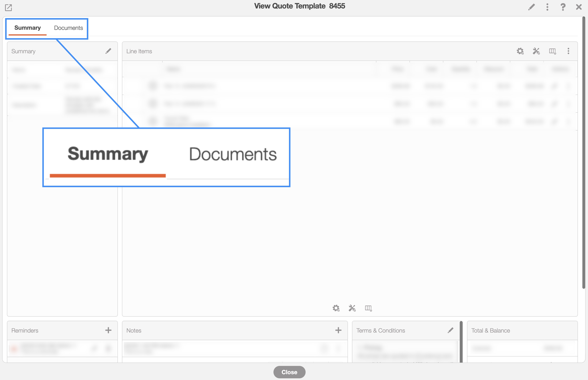Click the add column icon in Line Items header
This screenshot has width=588, height=380.
pos(553,51)
